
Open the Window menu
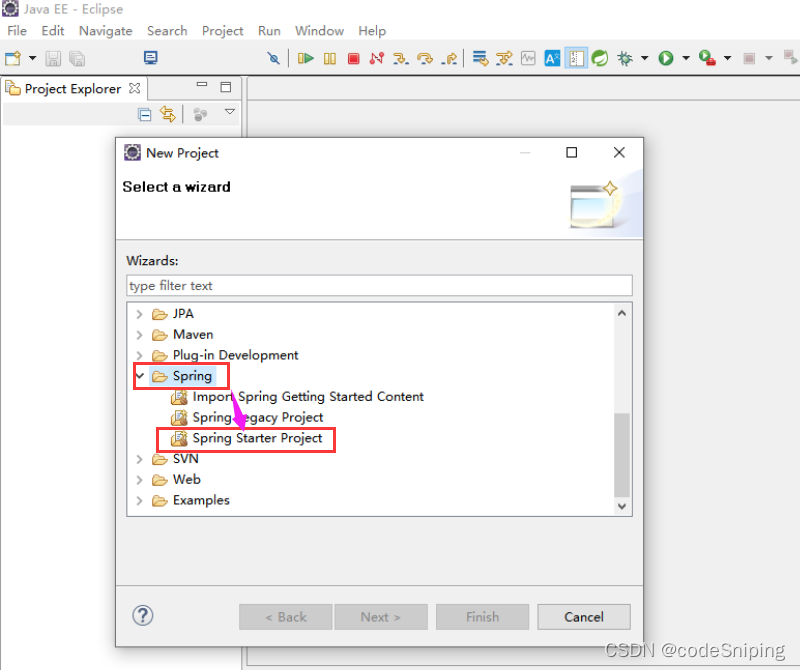319,31
